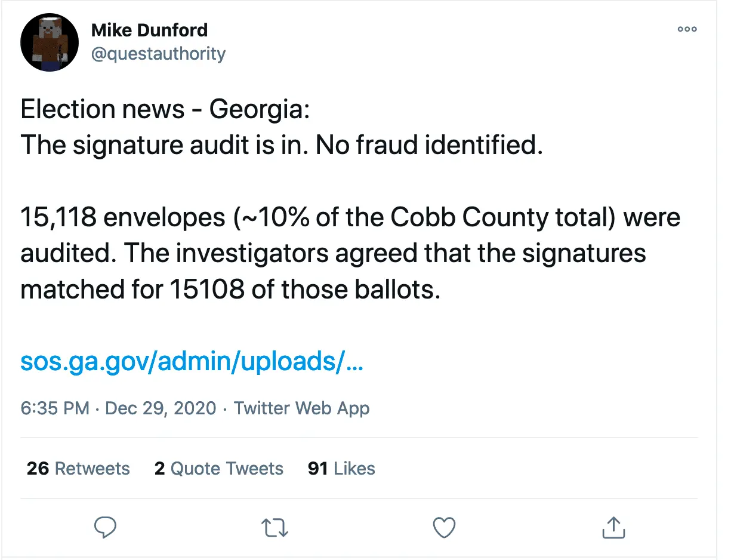Click the Twitter Web App source label
734x560 pixels.
(x=301, y=408)
